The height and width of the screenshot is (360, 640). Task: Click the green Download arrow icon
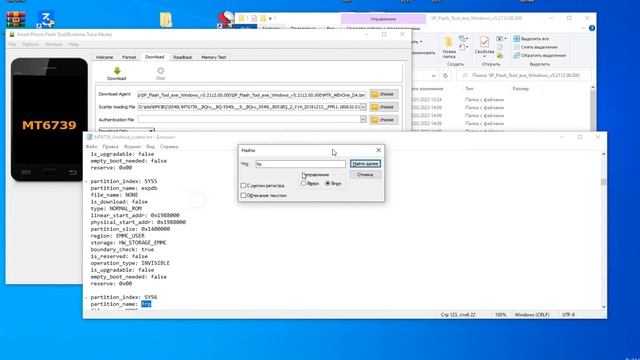(117, 71)
